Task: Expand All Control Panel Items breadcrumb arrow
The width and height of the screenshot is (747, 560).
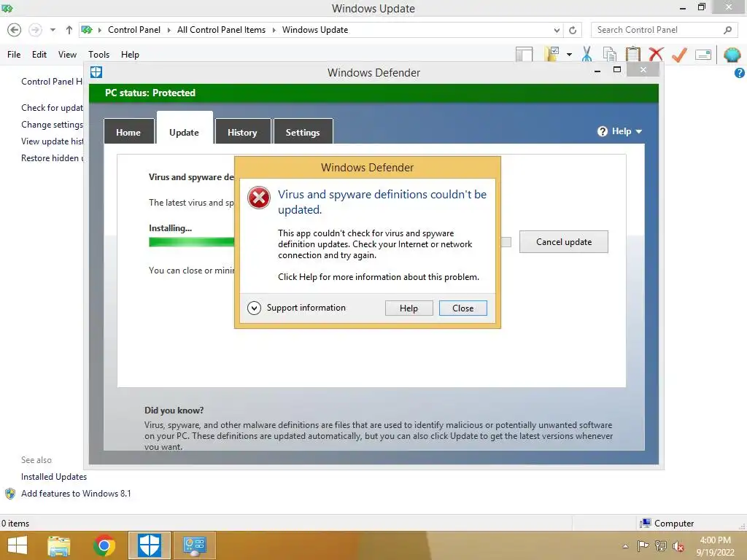Action: [x=274, y=30]
